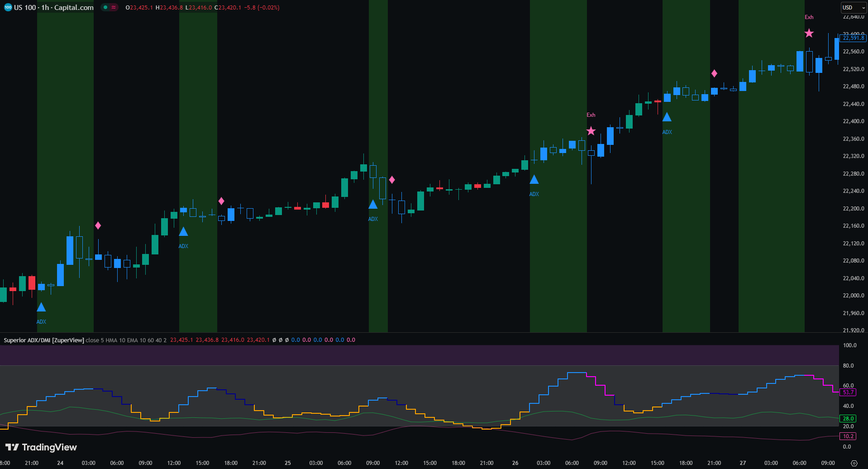This screenshot has height=469, width=868.
Task: Open the chart settings hexagon icon
Action: (854, 463)
